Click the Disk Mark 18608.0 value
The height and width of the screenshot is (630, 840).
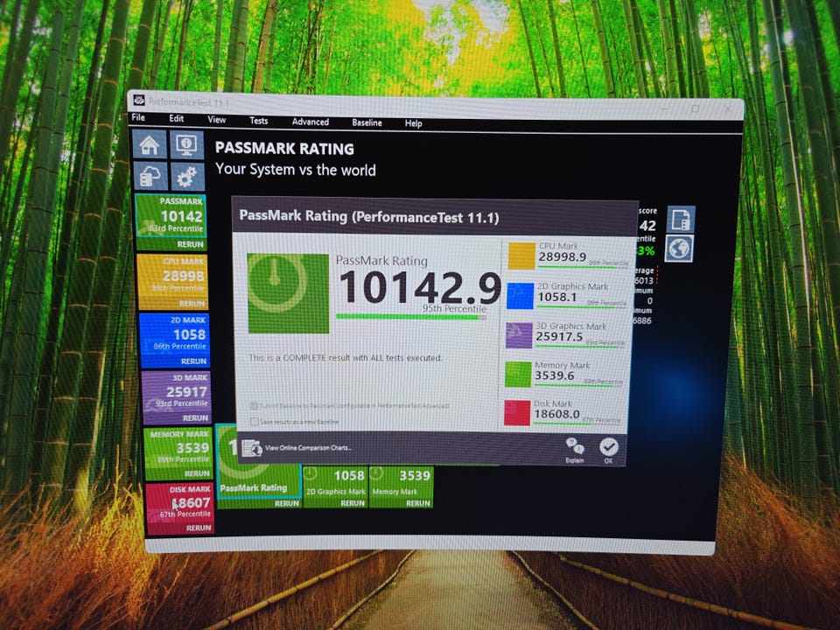point(556,414)
